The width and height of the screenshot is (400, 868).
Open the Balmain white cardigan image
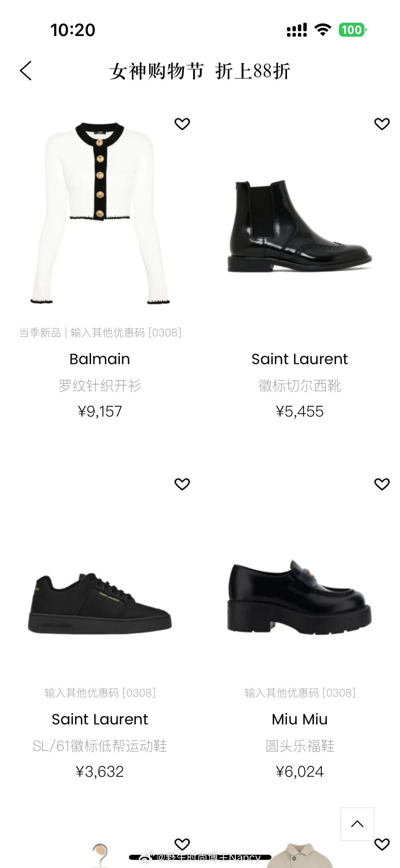100,213
